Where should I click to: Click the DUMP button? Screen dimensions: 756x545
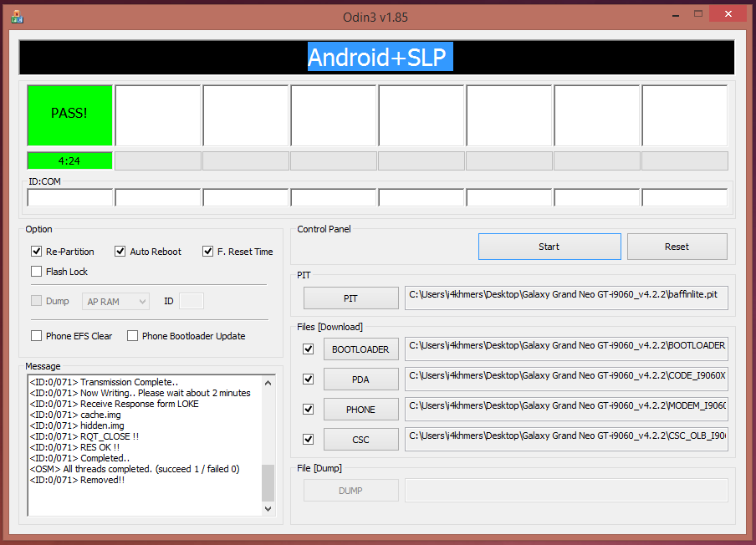[351, 491]
